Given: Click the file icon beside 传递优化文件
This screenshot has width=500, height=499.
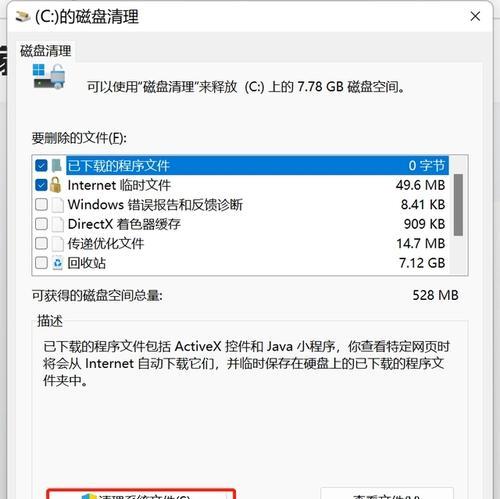Looking at the screenshot, I should [x=57, y=244].
